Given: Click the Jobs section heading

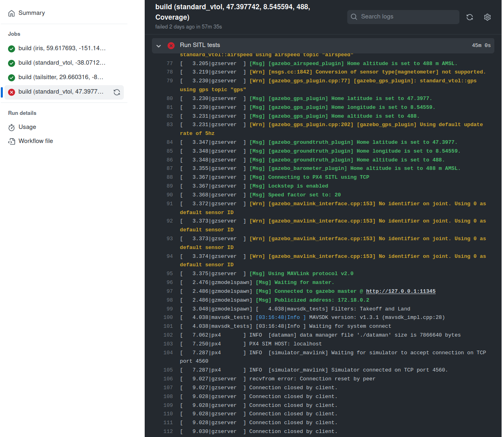Looking at the screenshot, I should coord(14,34).
